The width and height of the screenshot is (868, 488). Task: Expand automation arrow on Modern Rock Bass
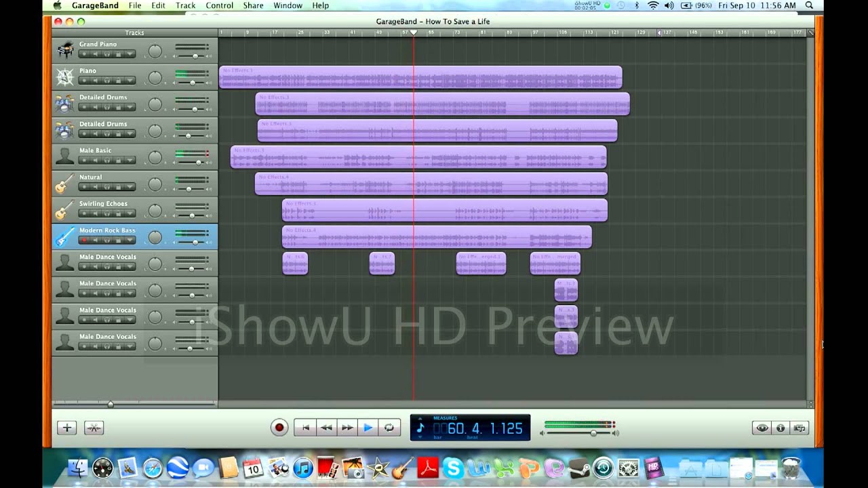pyautogui.click(x=130, y=240)
